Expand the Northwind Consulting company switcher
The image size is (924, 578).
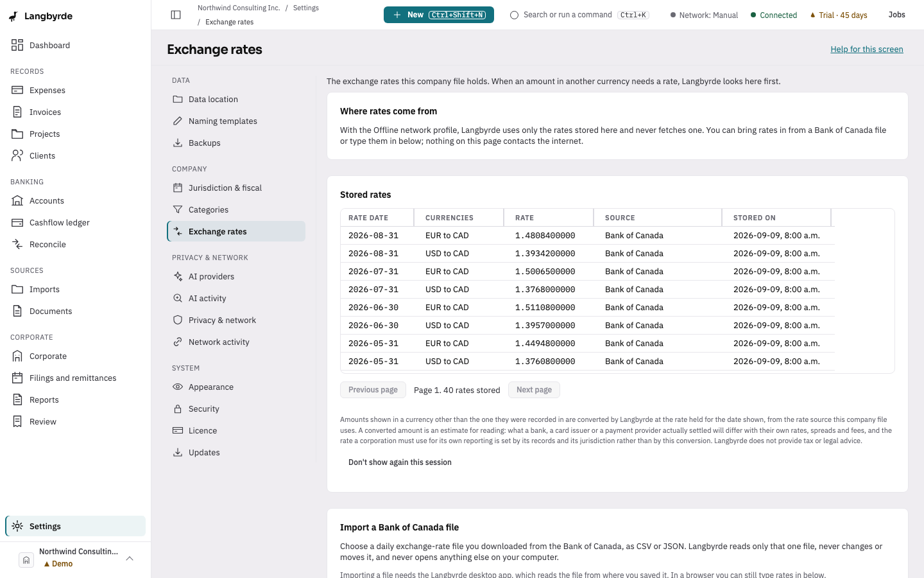pyautogui.click(x=75, y=558)
